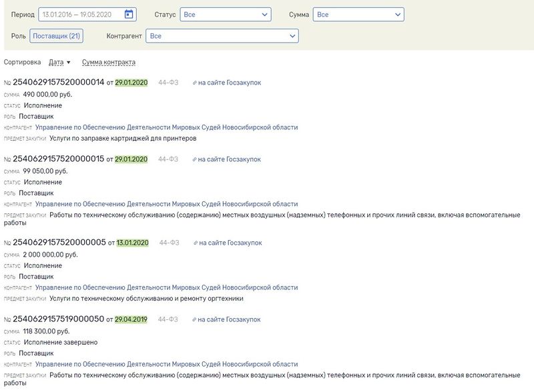Open counterparty link under 2 000 000,00 руб. contract
534x392 pixels.
(x=166, y=287)
